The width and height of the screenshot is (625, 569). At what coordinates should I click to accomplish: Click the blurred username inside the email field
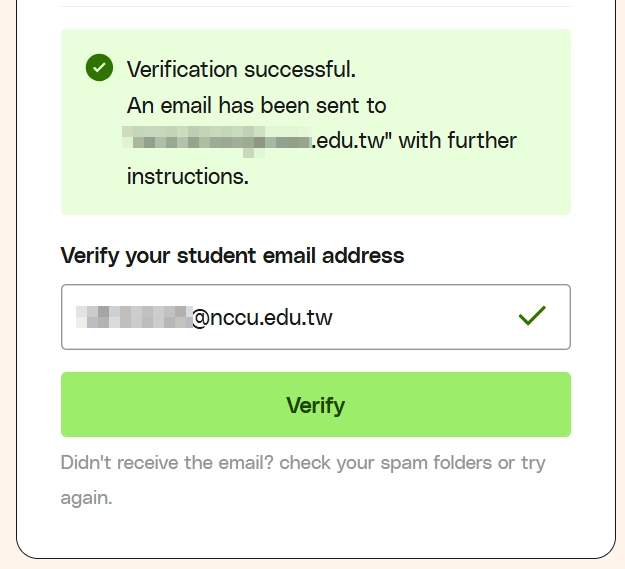coord(134,317)
